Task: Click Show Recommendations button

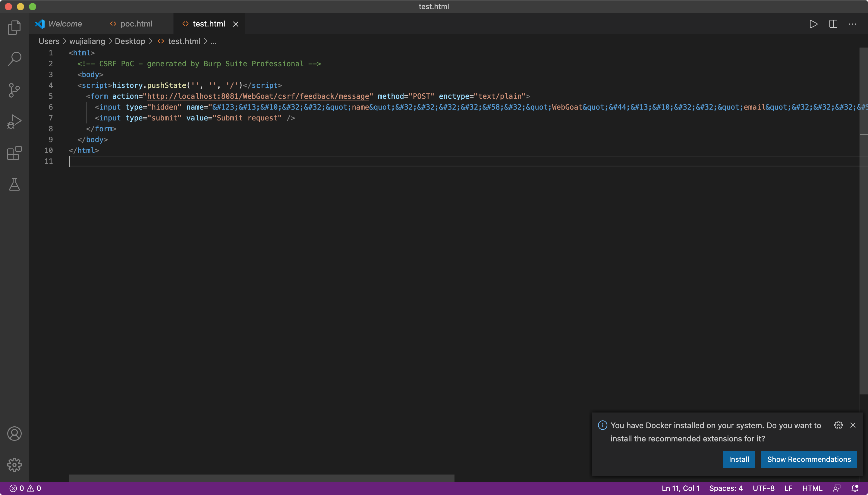Action: pos(809,459)
